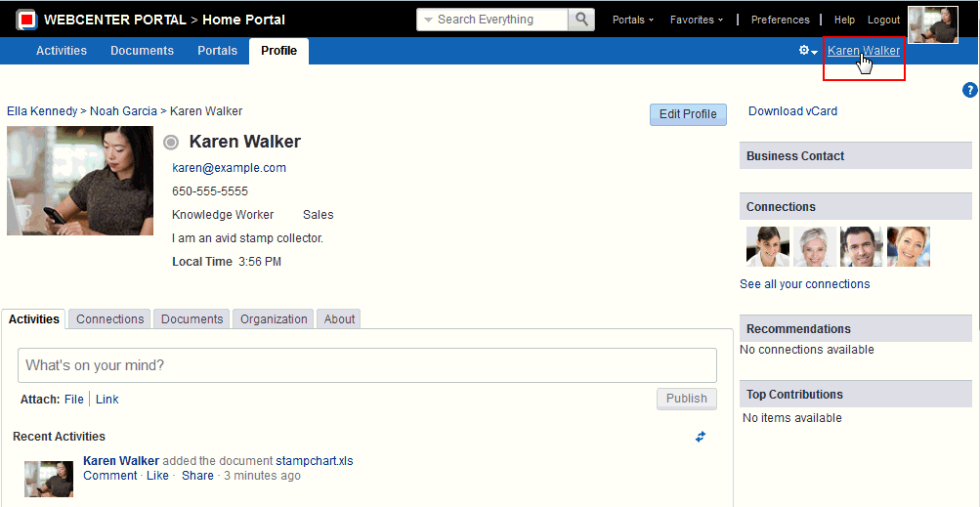Click the WebCenter Portal red logo icon

pyautogui.click(x=25, y=20)
